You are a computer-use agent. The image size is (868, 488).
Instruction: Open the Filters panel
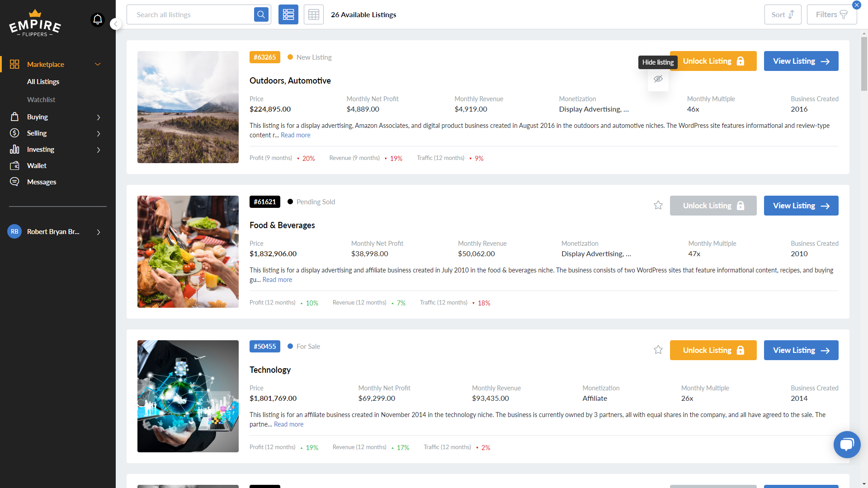[832, 14]
